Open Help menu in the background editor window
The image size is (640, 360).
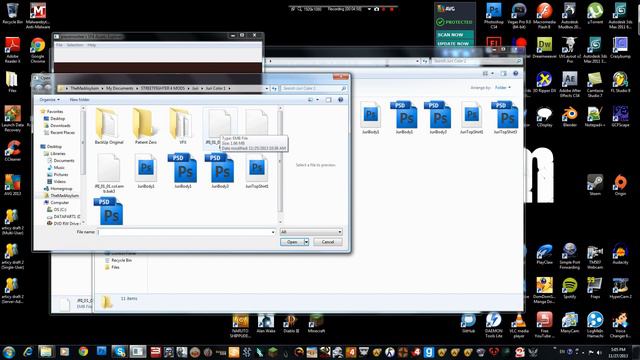point(91,45)
